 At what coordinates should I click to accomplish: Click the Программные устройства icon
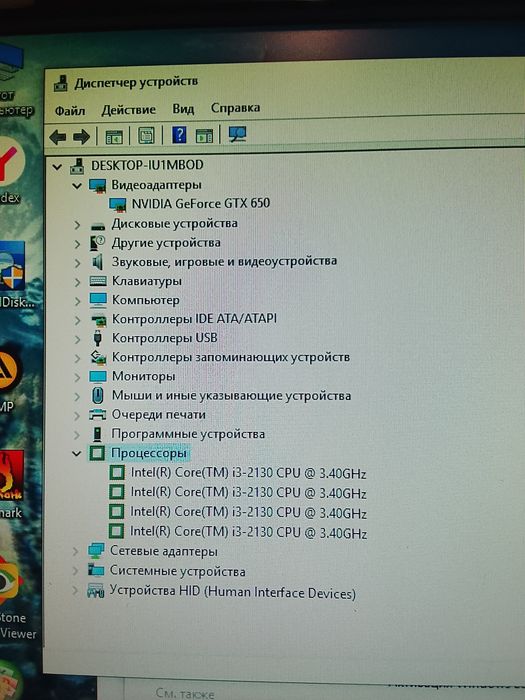(97, 434)
